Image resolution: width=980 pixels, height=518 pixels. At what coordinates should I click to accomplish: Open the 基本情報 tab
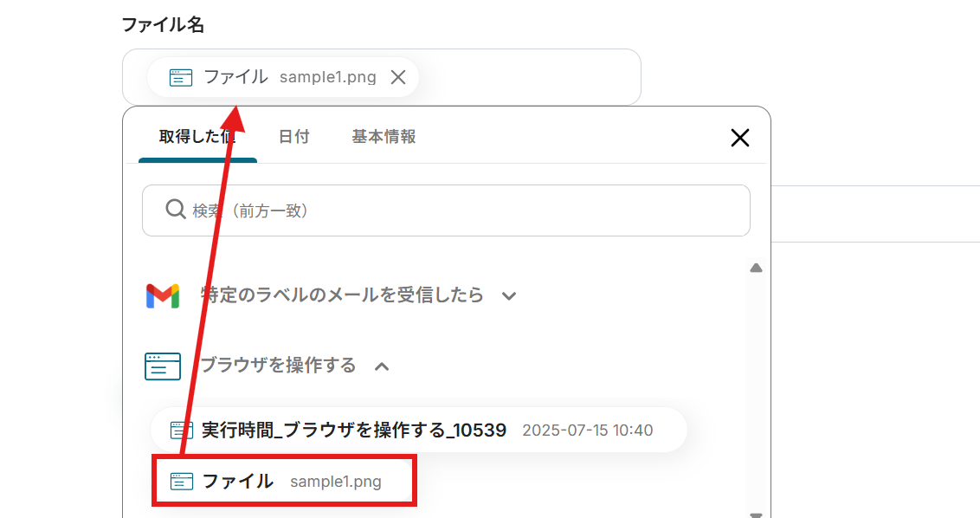click(384, 137)
